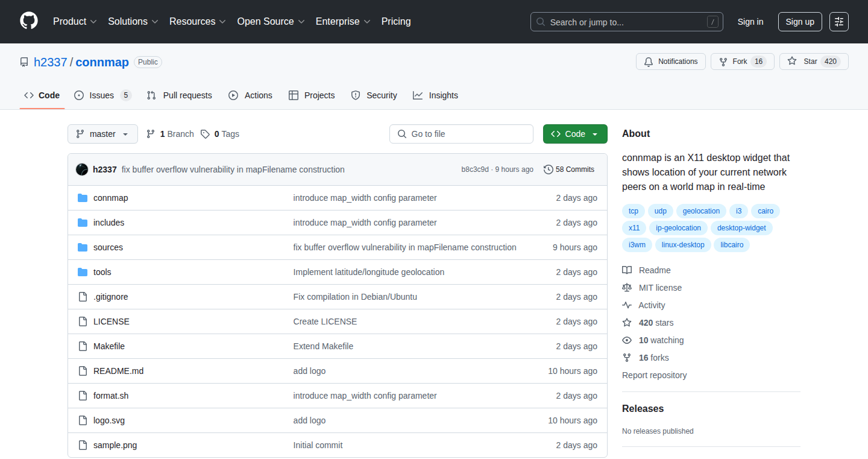Screen dimensions: 868x459
Task: Click the pulse icon next to Activity
Action: 627,305
